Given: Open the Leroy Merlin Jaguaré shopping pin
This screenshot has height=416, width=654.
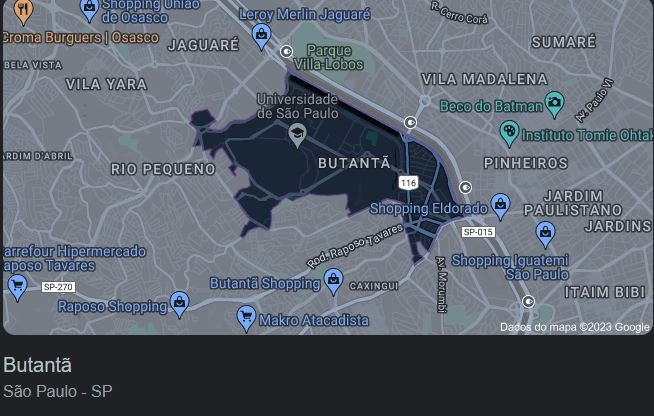Looking at the screenshot, I should point(262,36).
